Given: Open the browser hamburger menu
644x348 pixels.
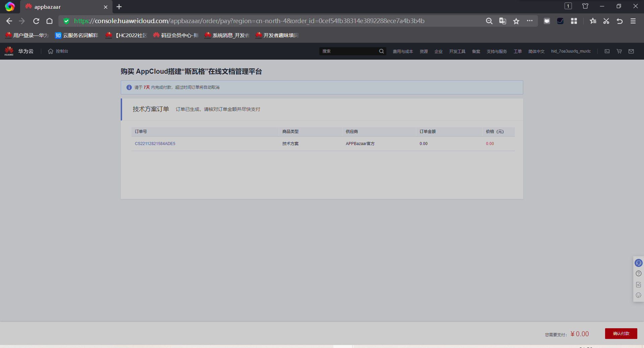Looking at the screenshot, I should point(633,21).
